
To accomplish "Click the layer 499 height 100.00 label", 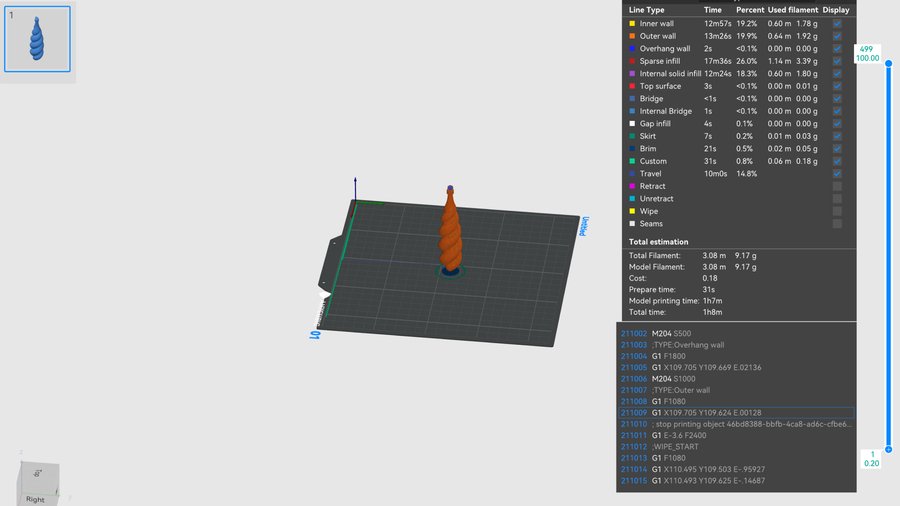I will 867,53.
